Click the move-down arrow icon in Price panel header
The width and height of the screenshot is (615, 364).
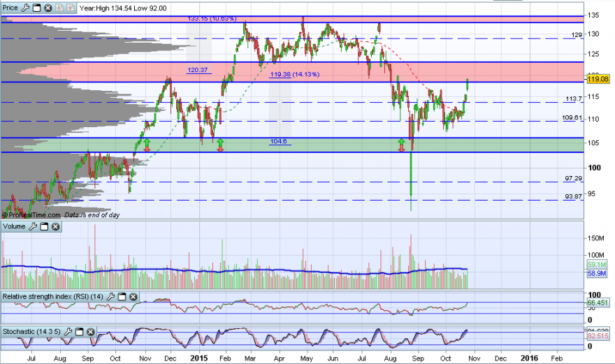point(59,8)
